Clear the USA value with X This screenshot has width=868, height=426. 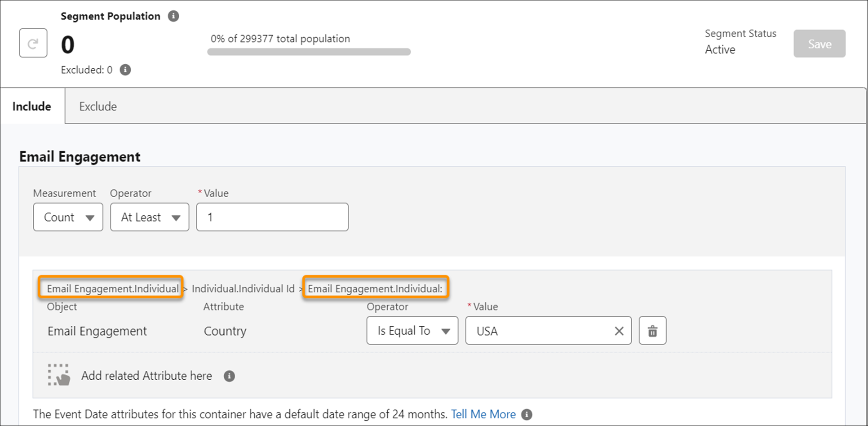pos(619,331)
